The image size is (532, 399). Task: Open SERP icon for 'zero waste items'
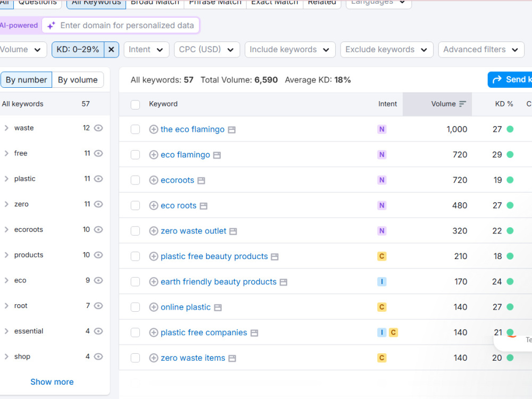click(x=232, y=359)
